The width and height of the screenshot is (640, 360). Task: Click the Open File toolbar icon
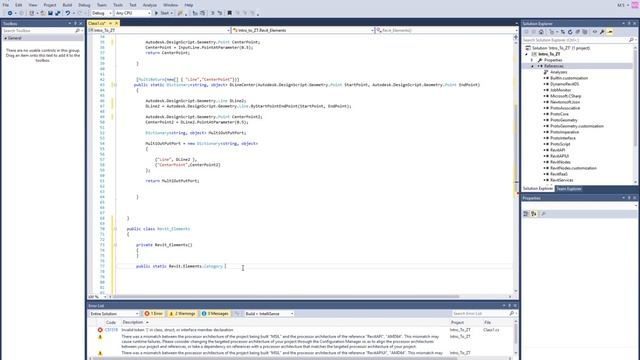click(43, 13)
